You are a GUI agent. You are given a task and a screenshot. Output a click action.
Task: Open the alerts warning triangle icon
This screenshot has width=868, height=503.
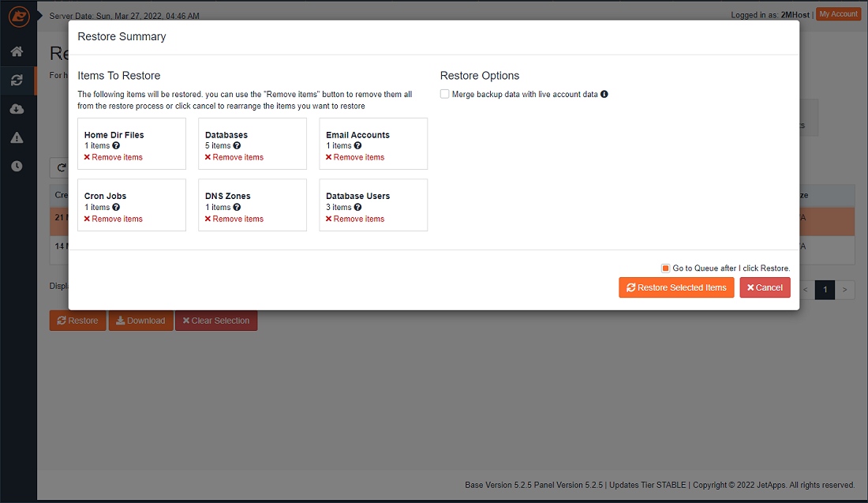click(17, 137)
